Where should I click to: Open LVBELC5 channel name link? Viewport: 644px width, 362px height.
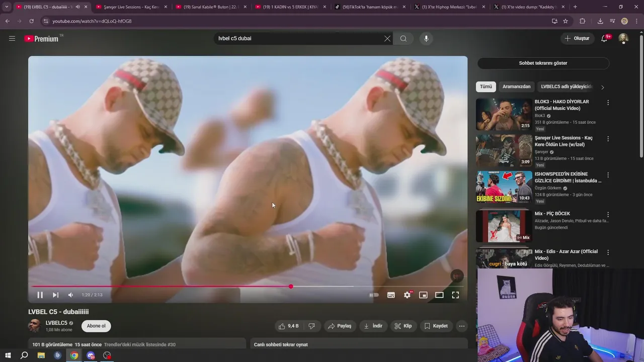(x=56, y=323)
